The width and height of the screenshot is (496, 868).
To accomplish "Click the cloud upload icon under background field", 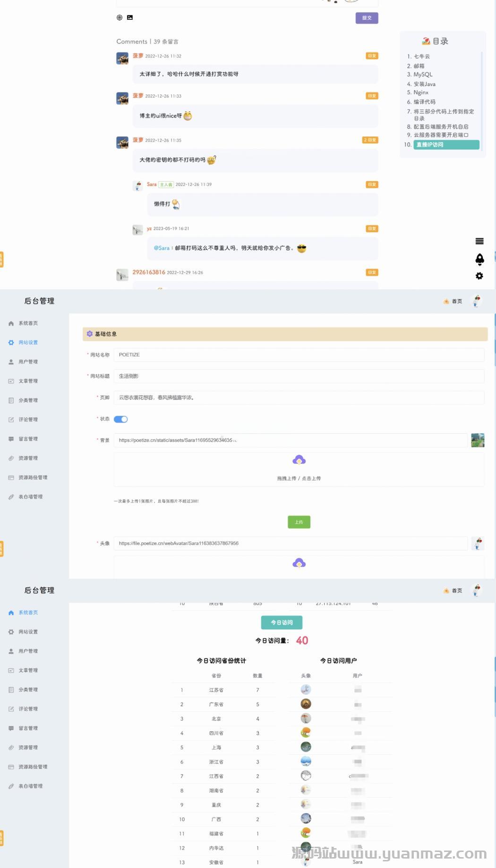I will 299,460.
